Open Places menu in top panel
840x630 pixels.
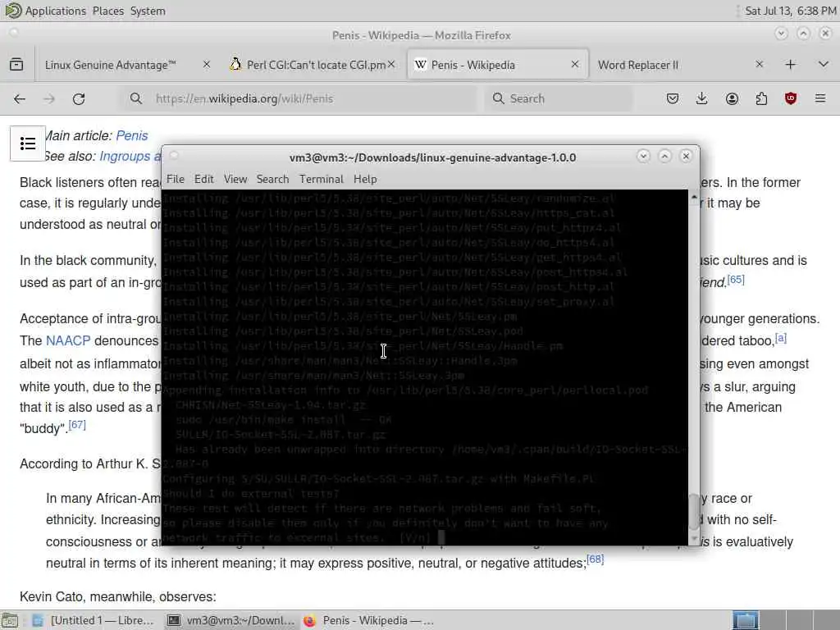pos(107,11)
